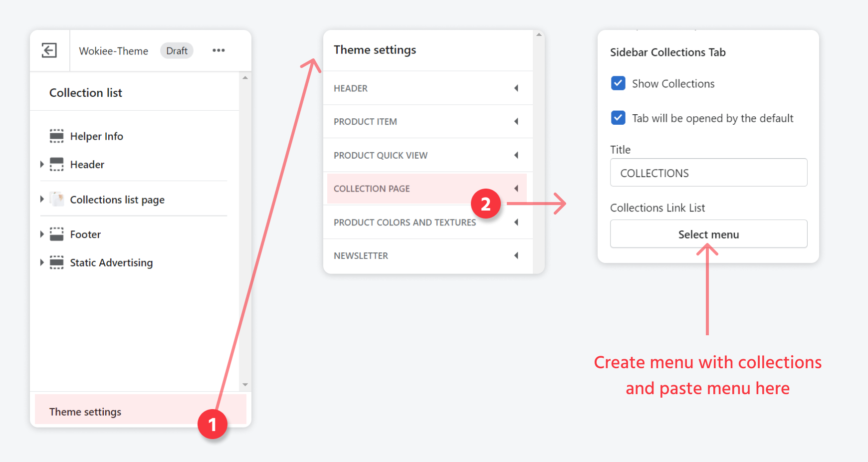
Task: Click the Helper Info section icon
Action: (57, 136)
